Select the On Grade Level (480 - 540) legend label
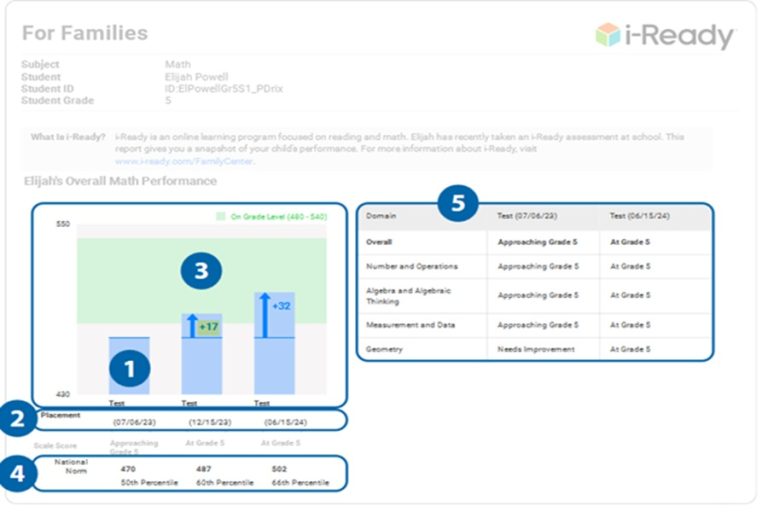The image size is (768, 512). tap(279, 217)
